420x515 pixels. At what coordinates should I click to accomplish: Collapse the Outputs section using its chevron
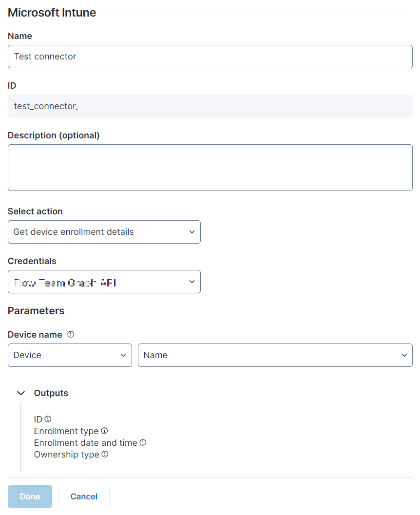coord(21,393)
